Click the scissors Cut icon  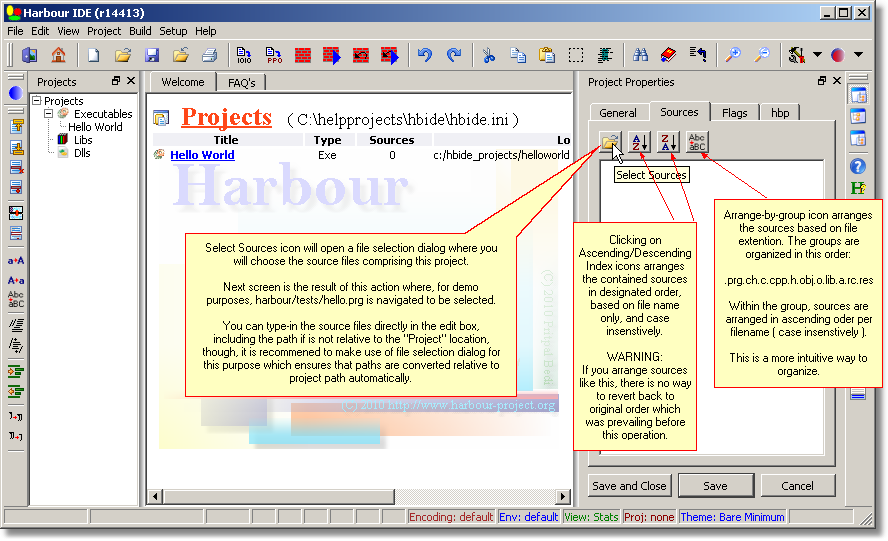[x=488, y=55]
